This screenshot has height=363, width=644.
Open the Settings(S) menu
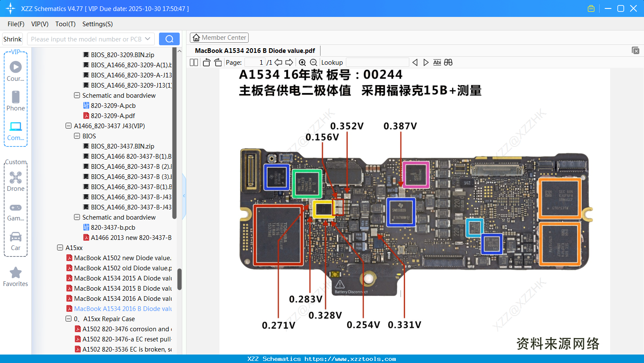tap(98, 24)
